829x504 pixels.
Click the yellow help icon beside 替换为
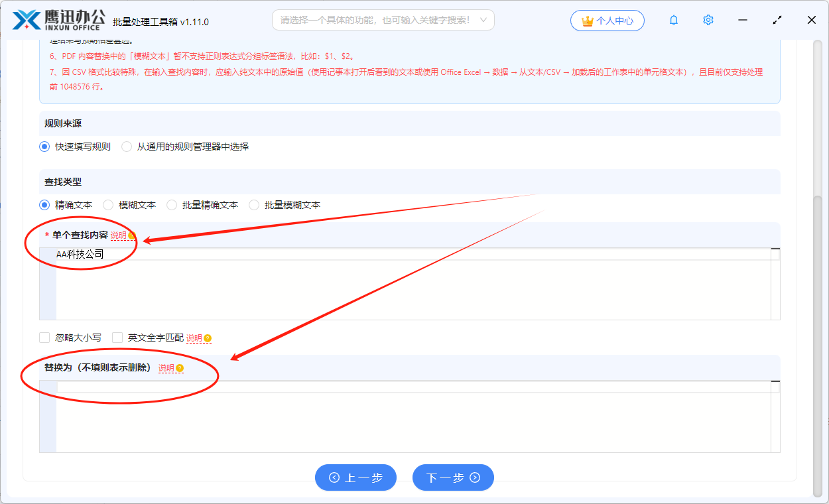tap(180, 368)
